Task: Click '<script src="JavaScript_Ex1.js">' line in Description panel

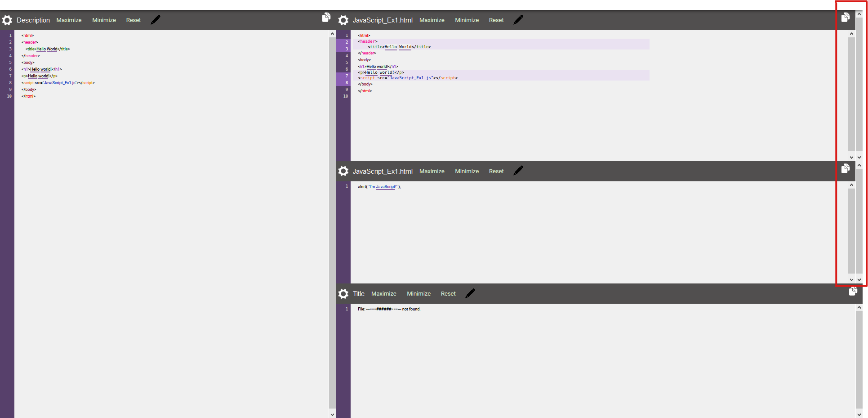Action: 58,83
